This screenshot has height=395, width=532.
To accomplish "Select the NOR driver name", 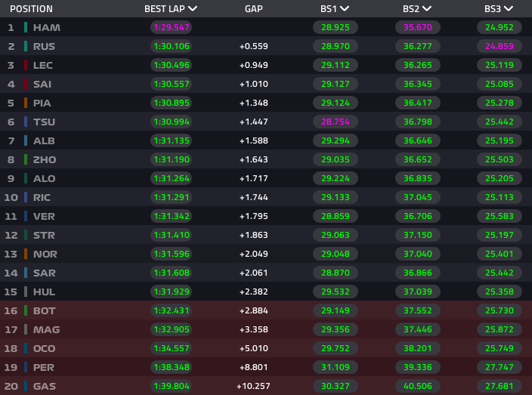I will tap(45, 254).
